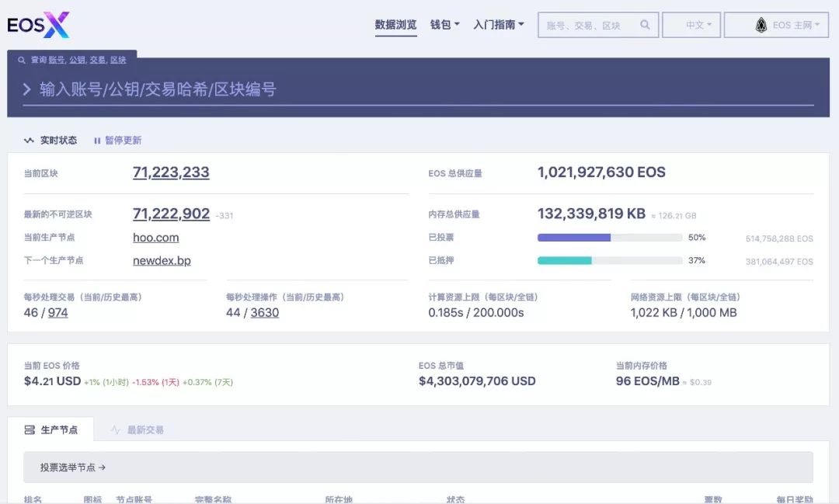The width and height of the screenshot is (839, 504).
Task: Click the +0.37% (7天) price change
Action: click(207, 382)
